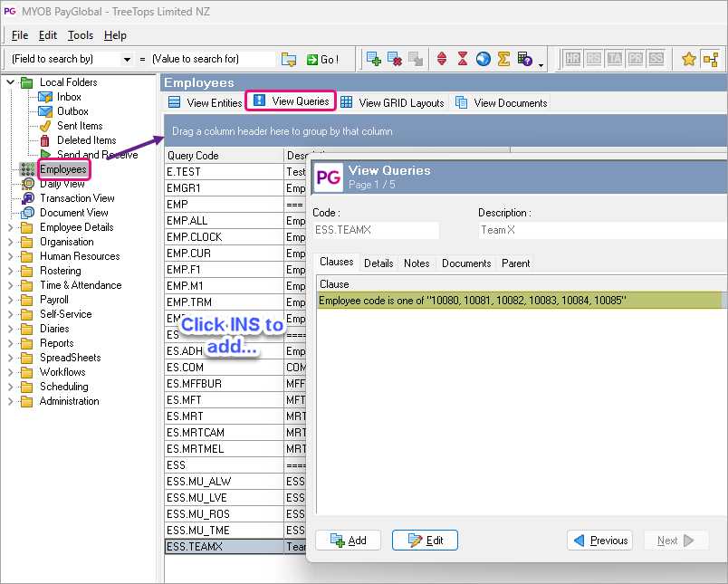Click the Sigma summary toolbar icon
728x584 pixels.
click(503, 58)
